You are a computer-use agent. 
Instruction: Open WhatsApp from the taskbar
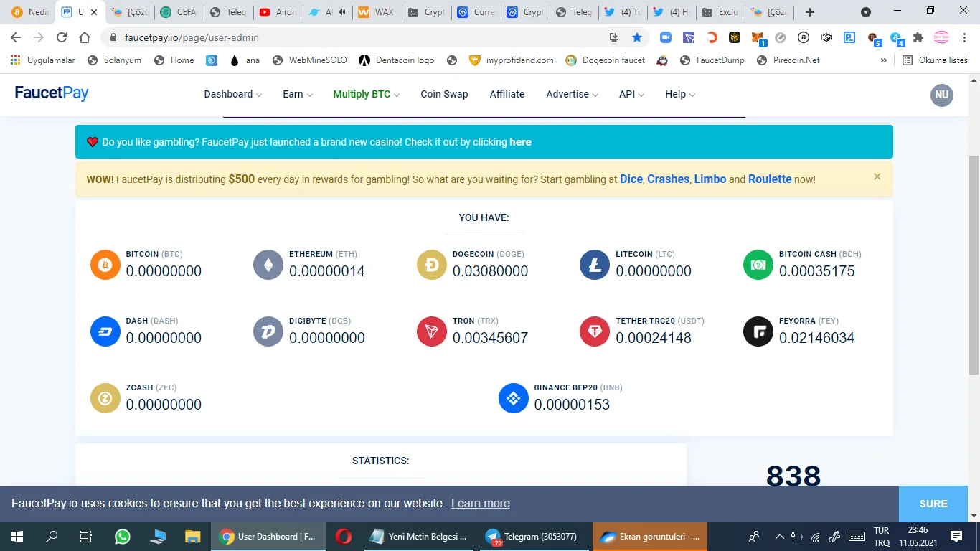pos(123,536)
